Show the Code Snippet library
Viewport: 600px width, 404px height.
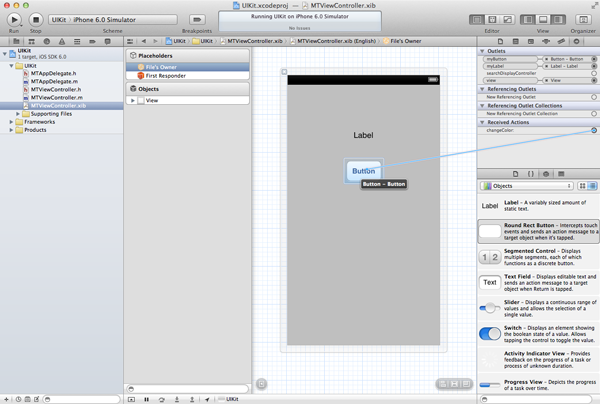531,174
